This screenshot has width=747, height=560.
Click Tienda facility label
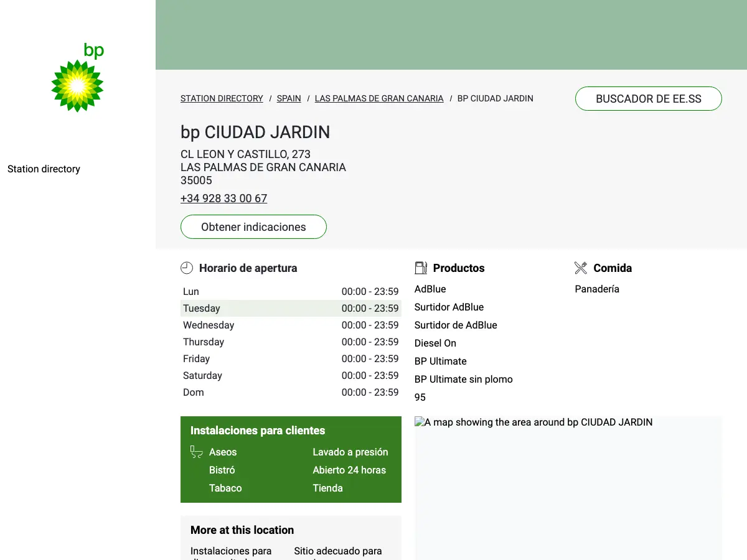328,488
